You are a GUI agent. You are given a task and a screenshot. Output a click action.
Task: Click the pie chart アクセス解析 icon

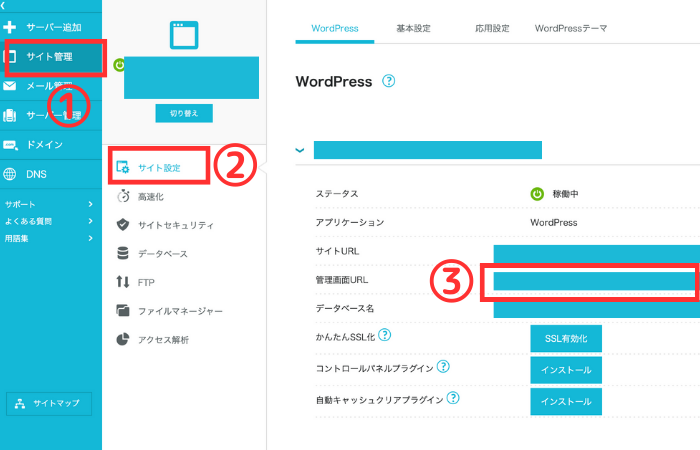(x=123, y=339)
